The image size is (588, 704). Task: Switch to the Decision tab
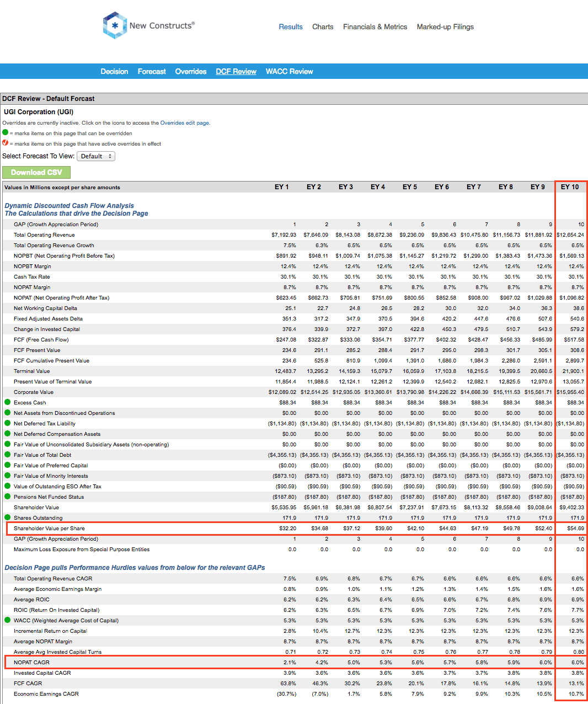pos(114,71)
